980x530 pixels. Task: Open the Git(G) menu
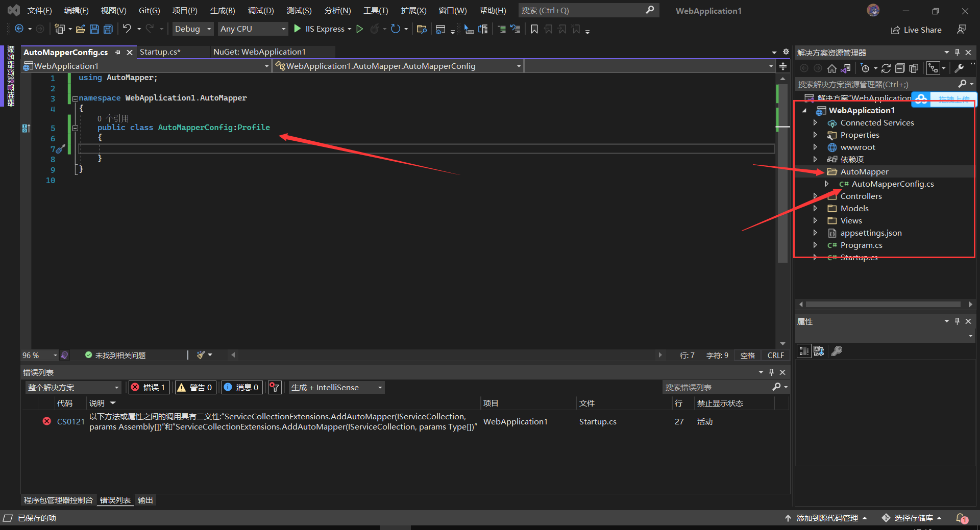[x=149, y=11]
